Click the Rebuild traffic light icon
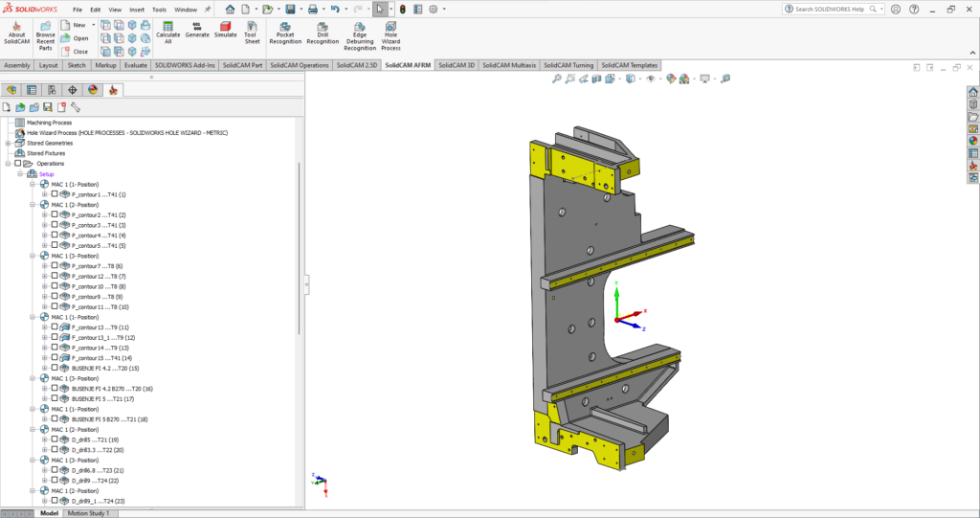Screen dimensions: 980x518 coord(403,10)
